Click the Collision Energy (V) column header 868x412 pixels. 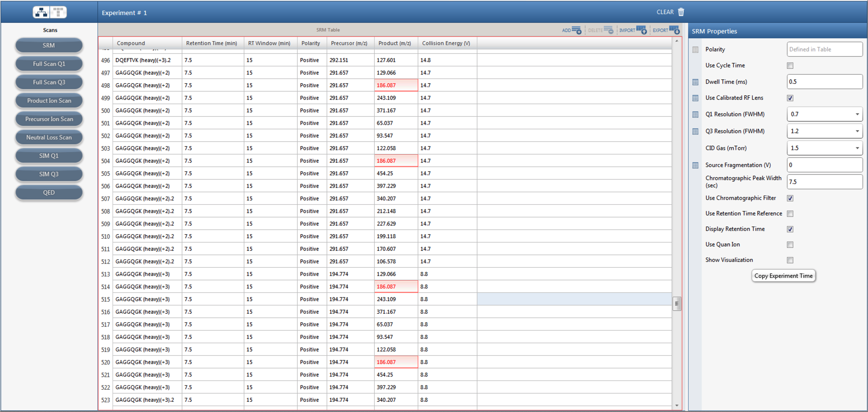point(445,43)
